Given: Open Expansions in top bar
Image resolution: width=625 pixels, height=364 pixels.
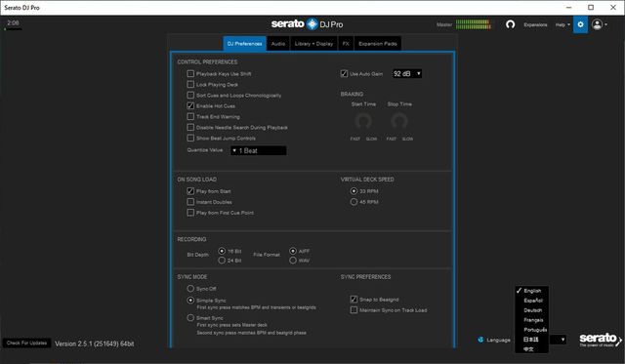Looking at the screenshot, I should click(535, 24).
